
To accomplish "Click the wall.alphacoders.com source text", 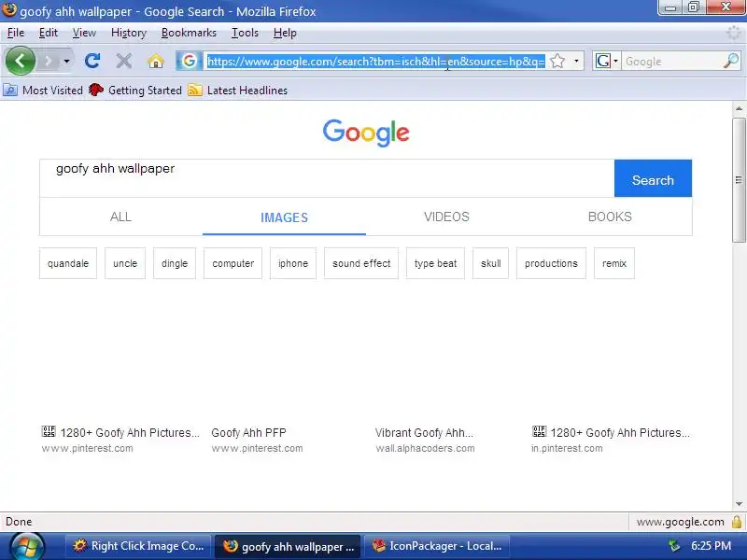I will (x=425, y=448).
